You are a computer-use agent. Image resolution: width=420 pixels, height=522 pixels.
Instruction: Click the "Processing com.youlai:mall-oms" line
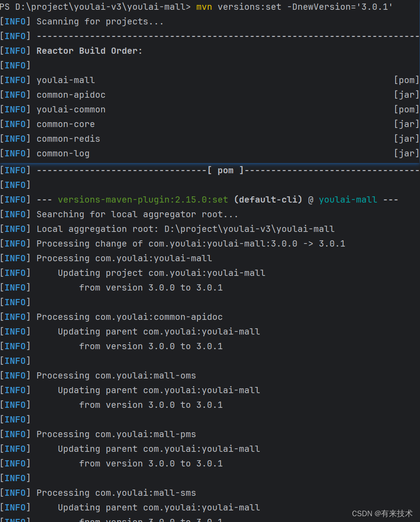(116, 375)
